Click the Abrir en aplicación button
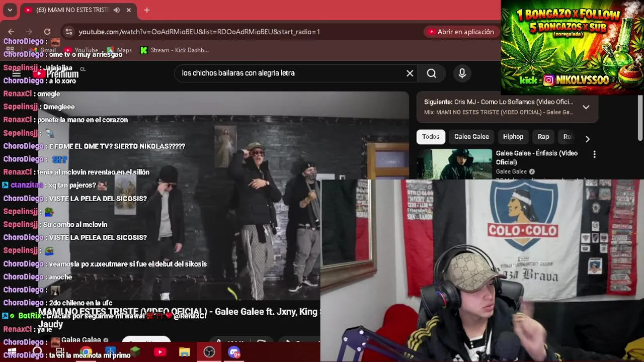Viewport: 644px width, 362px height. (461, 32)
